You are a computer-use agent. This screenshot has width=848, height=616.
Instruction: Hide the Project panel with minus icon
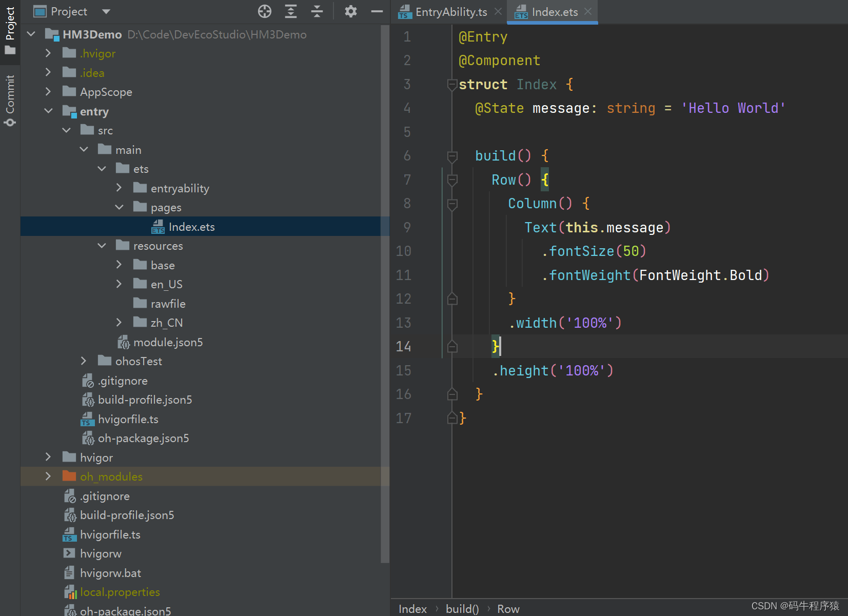pyautogui.click(x=377, y=11)
